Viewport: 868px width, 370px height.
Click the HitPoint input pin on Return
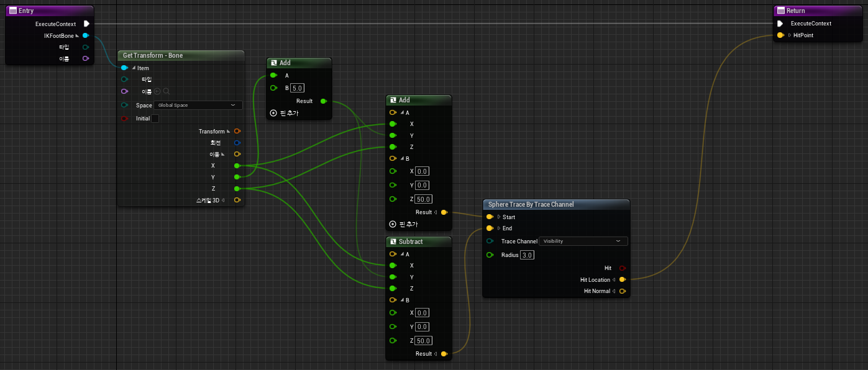pos(780,35)
